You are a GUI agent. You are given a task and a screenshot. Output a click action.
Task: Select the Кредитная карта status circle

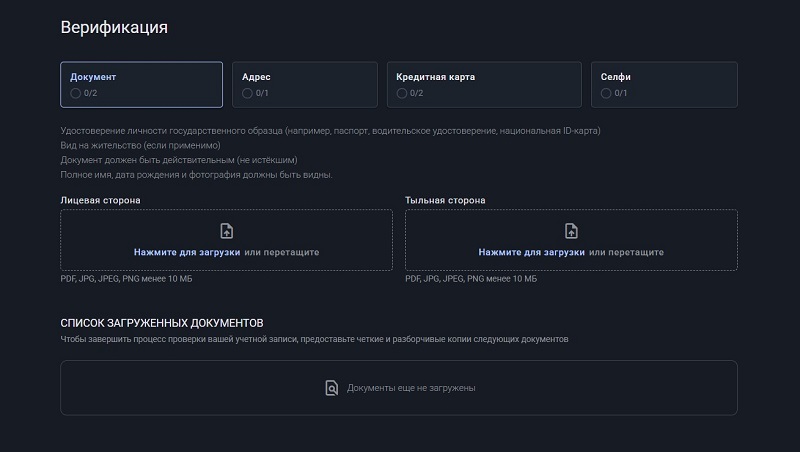point(402,93)
